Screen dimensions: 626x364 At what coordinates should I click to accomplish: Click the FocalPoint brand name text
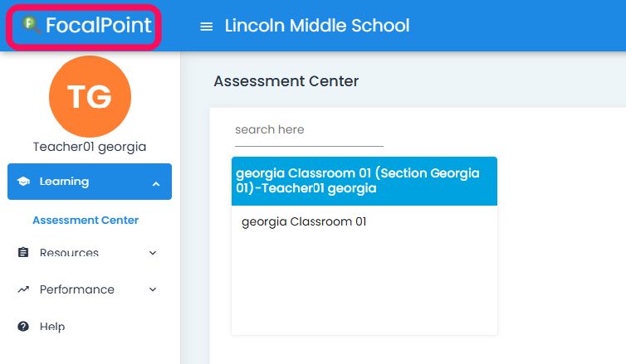[x=99, y=26]
